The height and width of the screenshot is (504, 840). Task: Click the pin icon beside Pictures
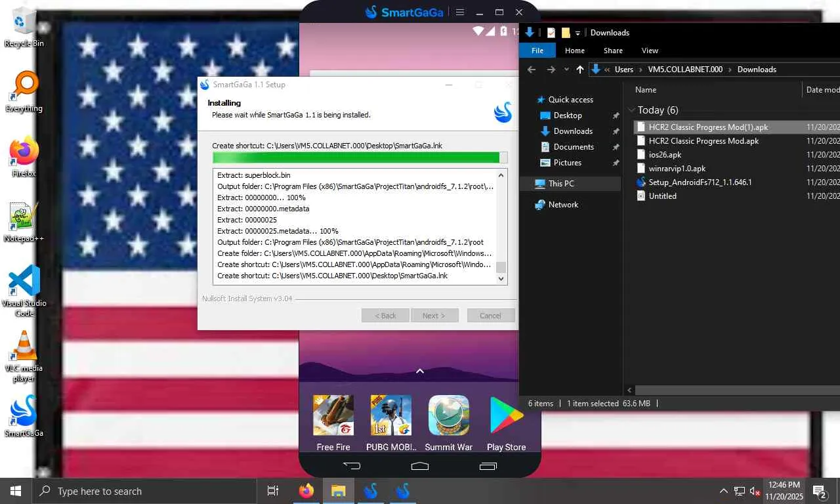point(616,163)
